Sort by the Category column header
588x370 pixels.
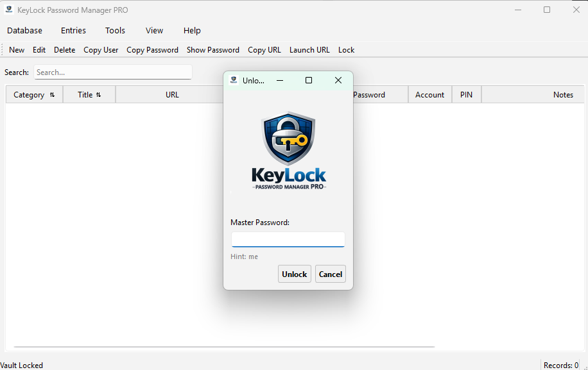34,94
